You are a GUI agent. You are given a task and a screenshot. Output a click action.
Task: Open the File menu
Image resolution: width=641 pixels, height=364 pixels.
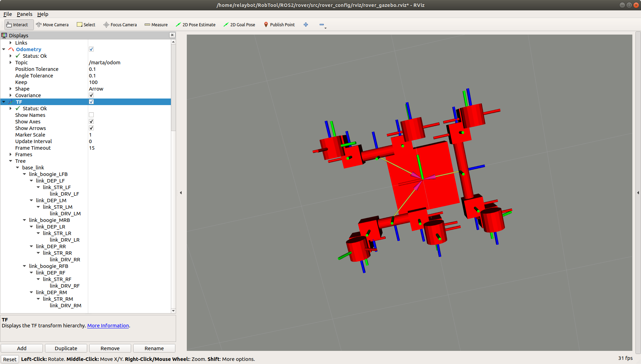(8, 14)
